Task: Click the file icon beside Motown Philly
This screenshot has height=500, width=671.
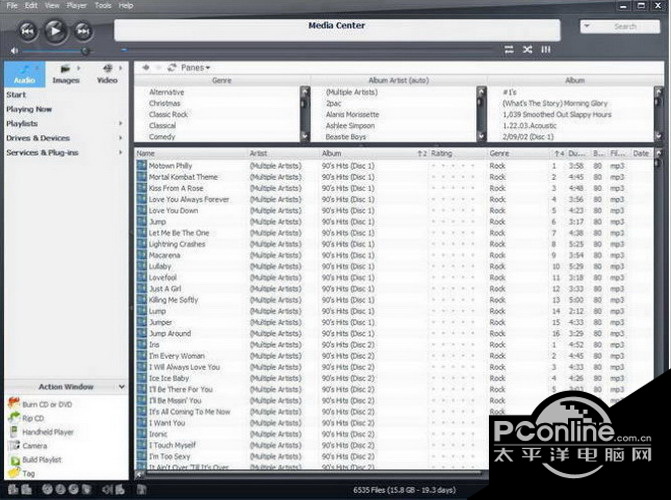Action: pyautogui.click(x=142, y=166)
